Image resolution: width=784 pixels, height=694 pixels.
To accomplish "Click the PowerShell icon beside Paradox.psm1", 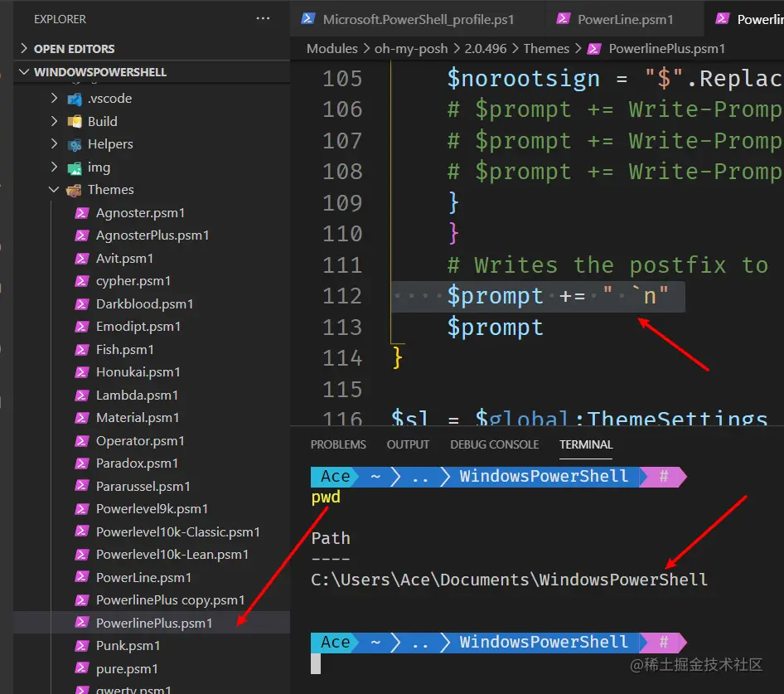I will 81,463.
